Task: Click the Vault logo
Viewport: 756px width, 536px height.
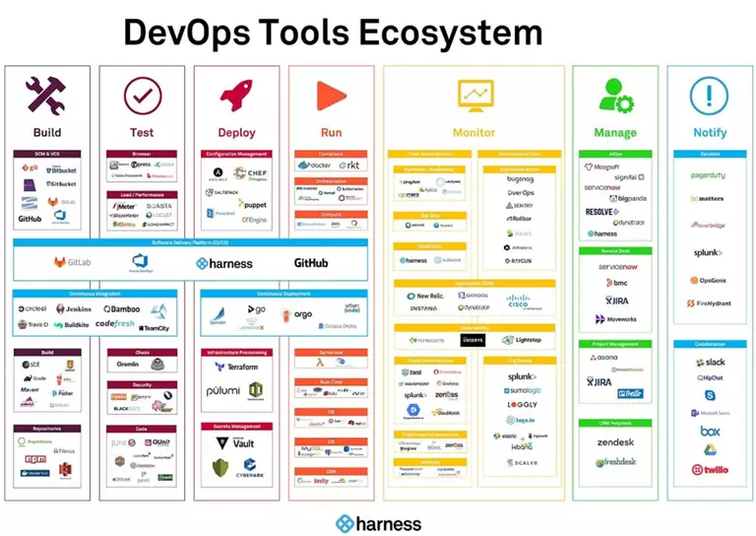Action: [x=236, y=442]
